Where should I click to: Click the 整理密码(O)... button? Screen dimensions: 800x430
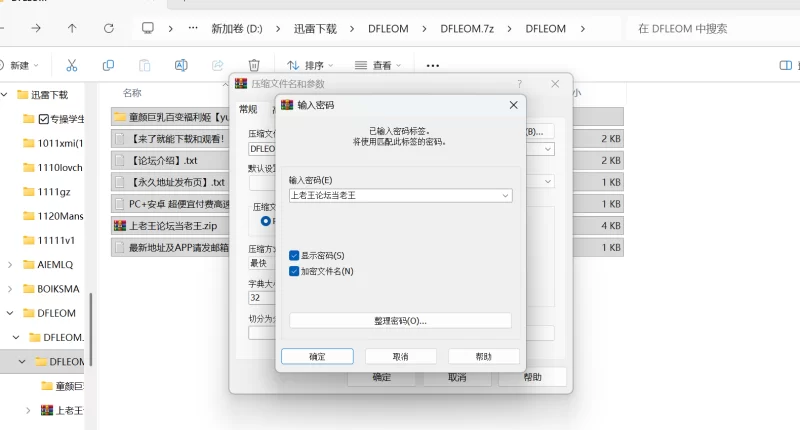[401, 321]
